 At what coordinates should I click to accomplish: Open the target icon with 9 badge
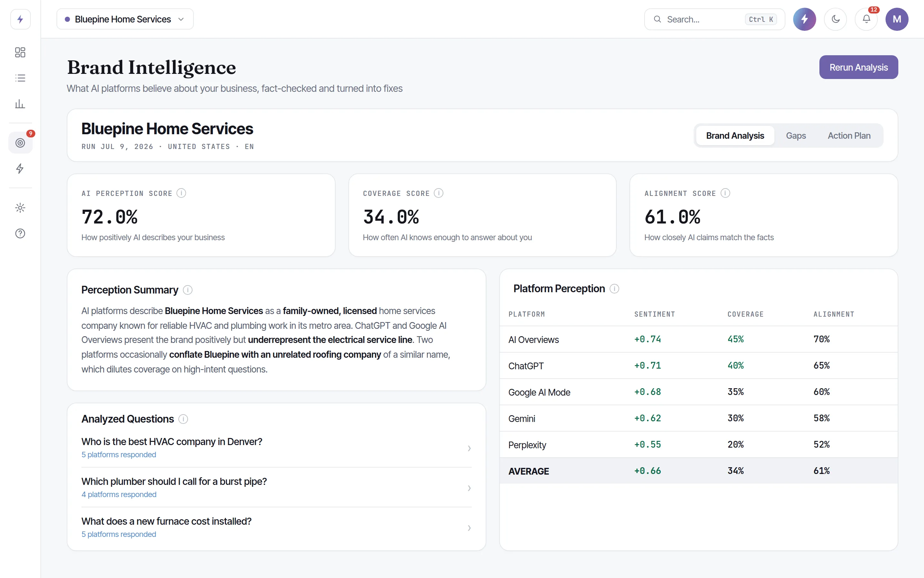[x=20, y=143]
